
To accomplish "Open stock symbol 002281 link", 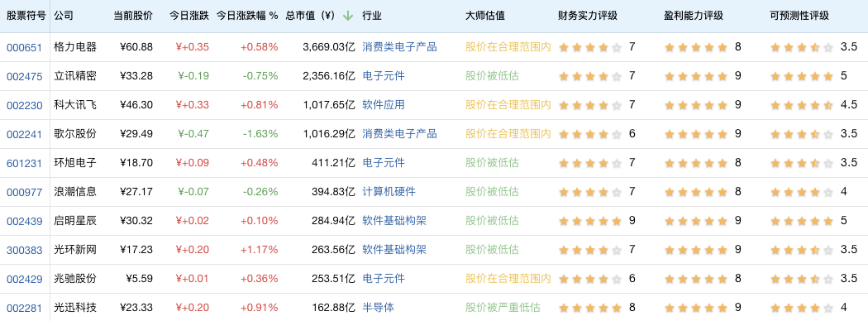I will (x=24, y=308).
